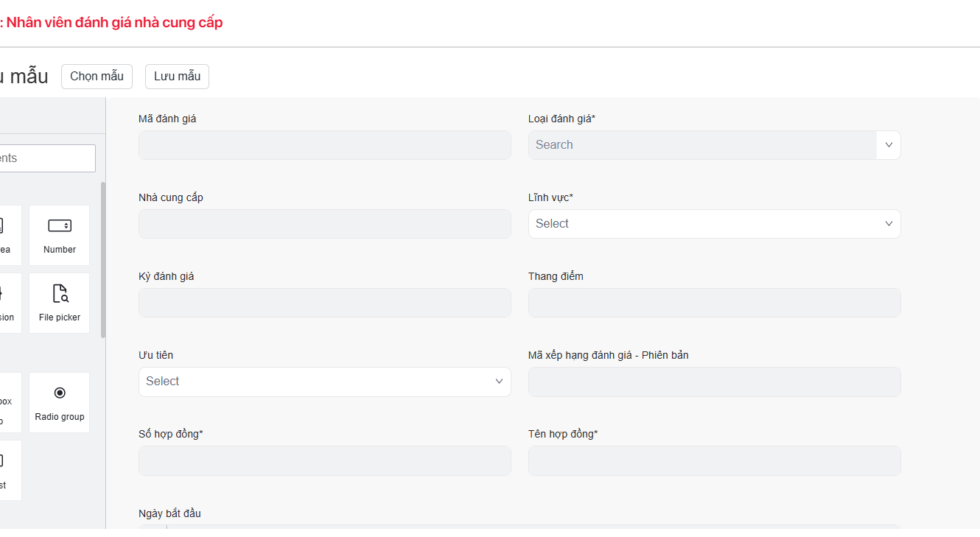Click the Mã xếp hạng đánh giá field
The width and height of the screenshot is (980, 537).
(714, 382)
